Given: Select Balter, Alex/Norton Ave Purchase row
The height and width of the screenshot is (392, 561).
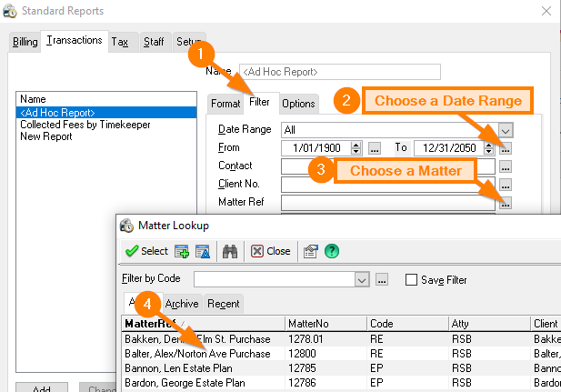Looking at the screenshot, I should [x=341, y=354].
